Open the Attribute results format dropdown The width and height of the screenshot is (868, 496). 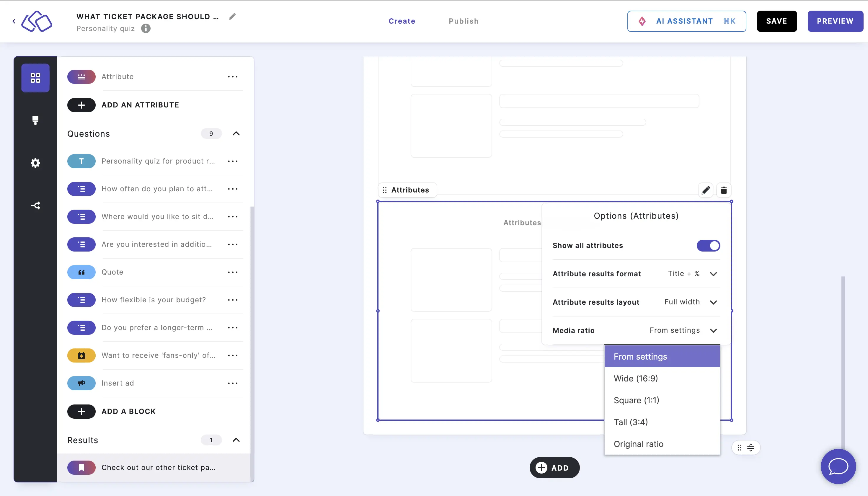(x=688, y=274)
